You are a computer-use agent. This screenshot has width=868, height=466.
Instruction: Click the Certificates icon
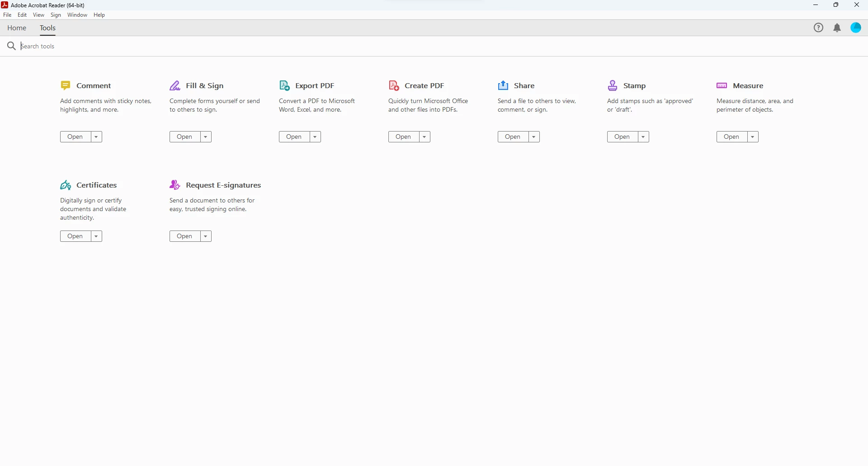tap(66, 185)
